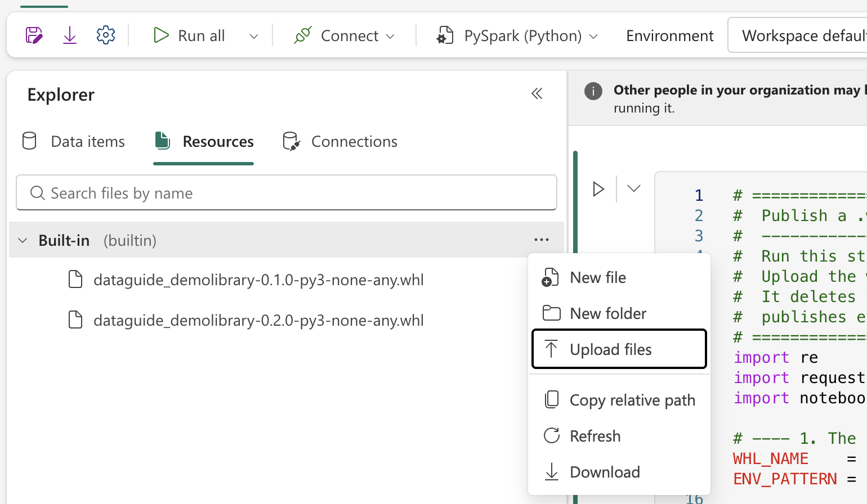
Task: Expand cell run options chevron
Action: point(634,188)
